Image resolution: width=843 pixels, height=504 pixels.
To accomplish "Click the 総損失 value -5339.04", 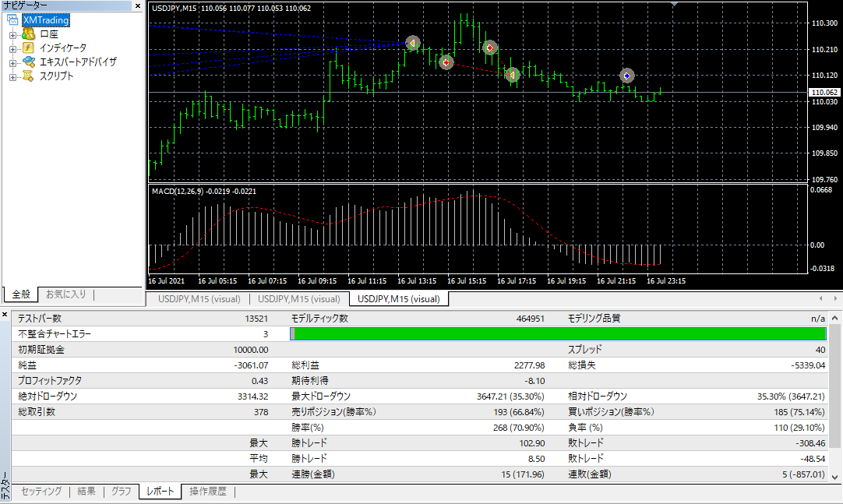I will pyautogui.click(x=808, y=365).
